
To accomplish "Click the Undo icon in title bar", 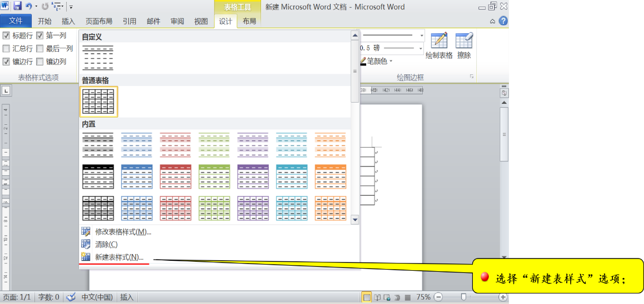I will [x=29, y=7].
